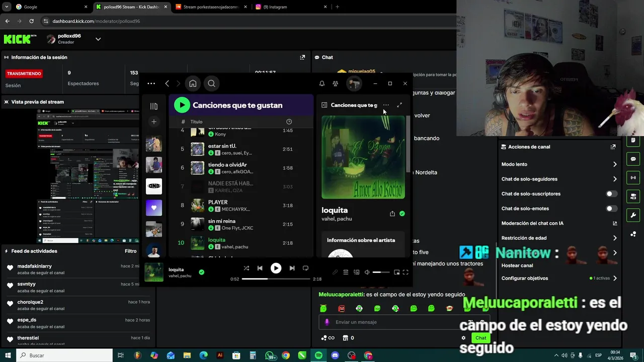Skip to previous track in Spotify
This screenshot has width=644, height=362.
point(260,268)
